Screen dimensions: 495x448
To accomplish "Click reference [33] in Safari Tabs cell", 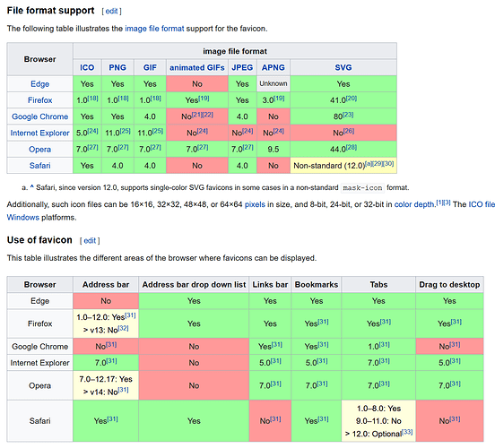I will 407,432.
